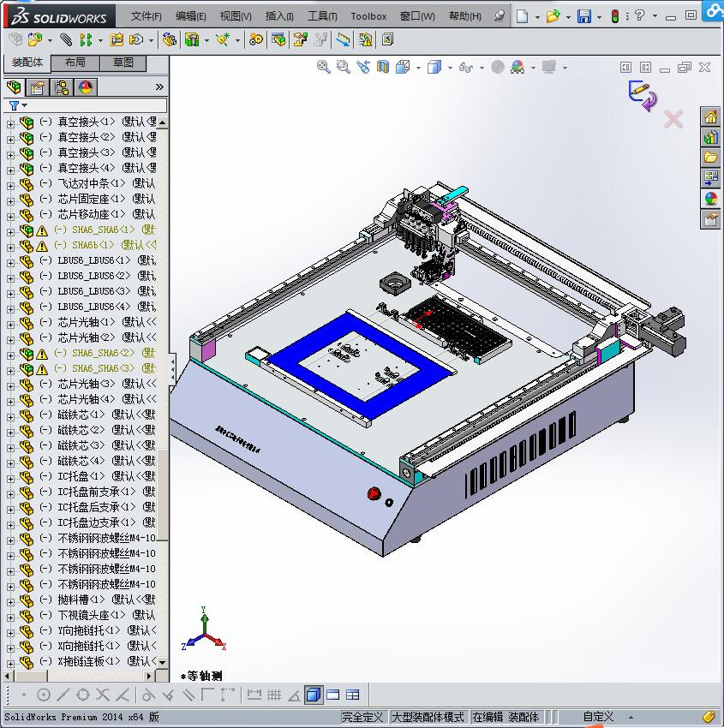The width and height of the screenshot is (724, 728).
Task: Open the ConfigurationManager tab icon
Action: [x=62, y=87]
